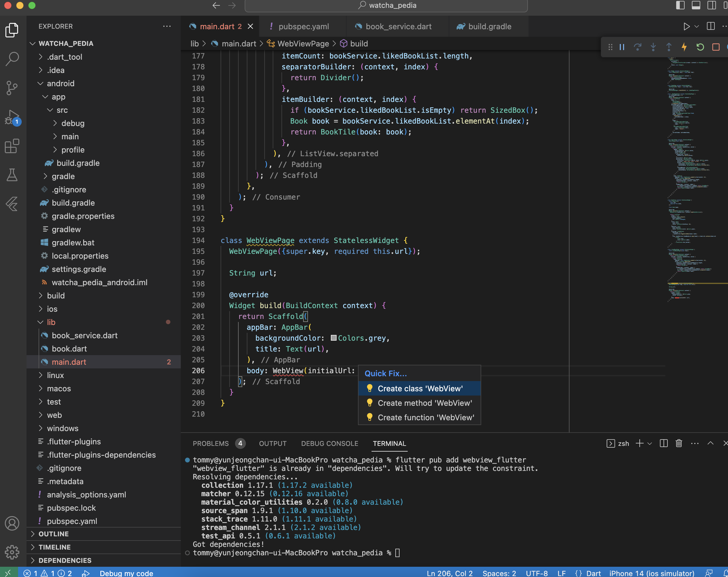Open the Testing flask view
Image resolution: width=728 pixels, height=577 pixels.
[x=12, y=175]
